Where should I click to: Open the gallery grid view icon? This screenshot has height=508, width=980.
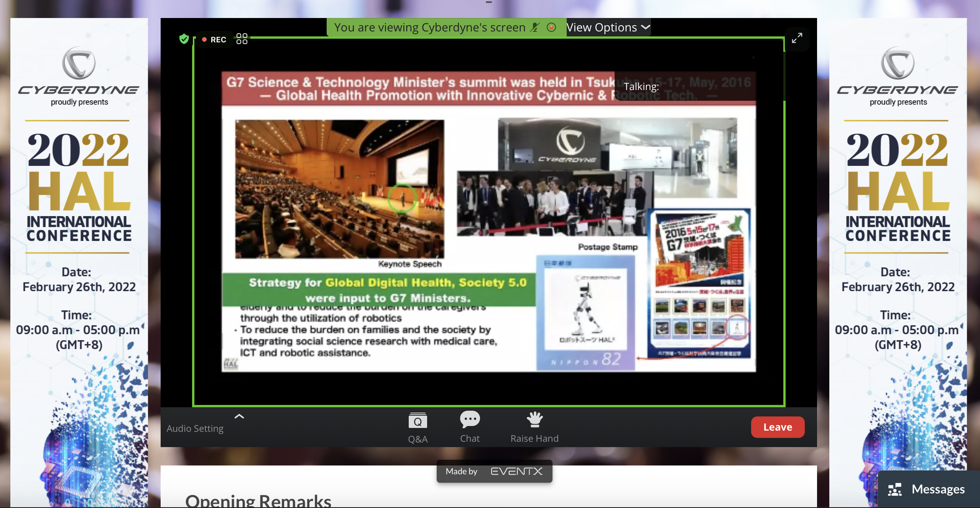pos(242,39)
